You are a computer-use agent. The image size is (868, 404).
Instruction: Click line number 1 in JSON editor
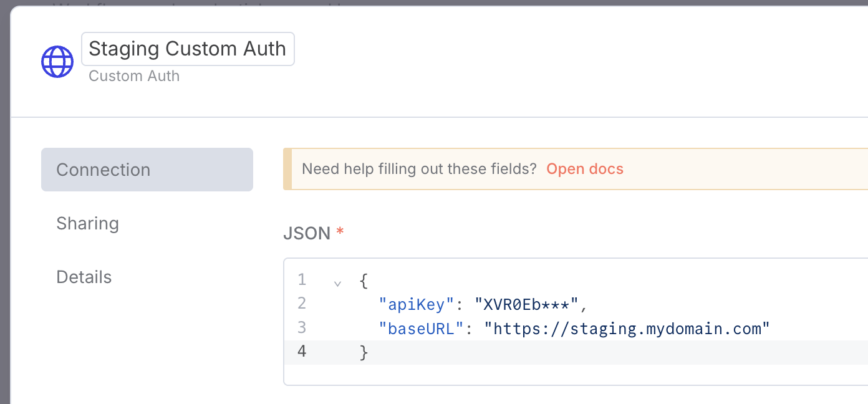coord(302,279)
